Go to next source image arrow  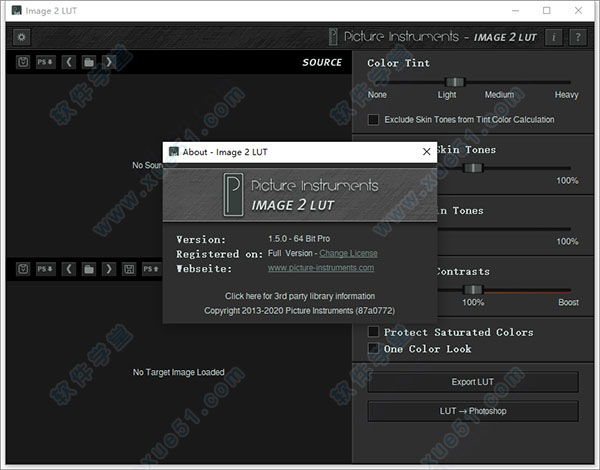(x=109, y=62)
